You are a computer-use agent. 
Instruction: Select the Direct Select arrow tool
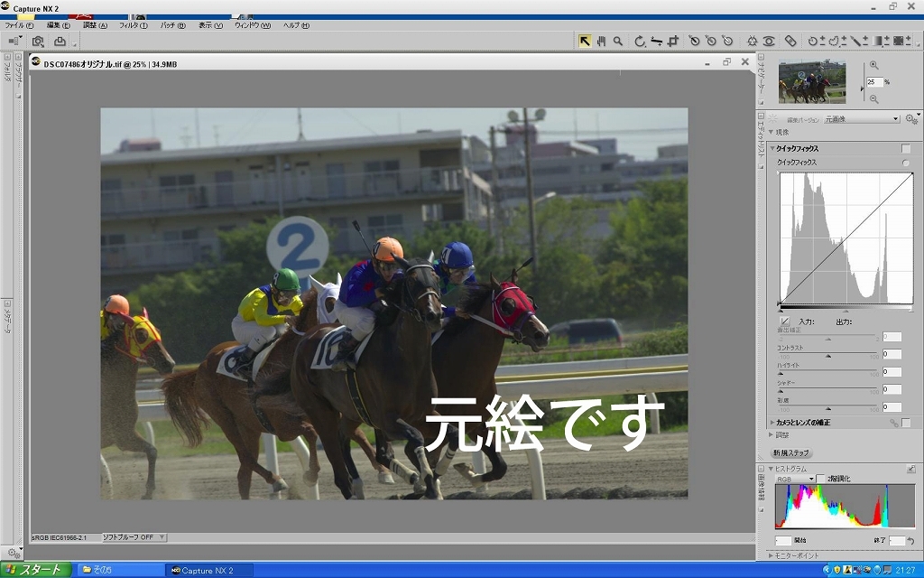[x=585, y=41]
